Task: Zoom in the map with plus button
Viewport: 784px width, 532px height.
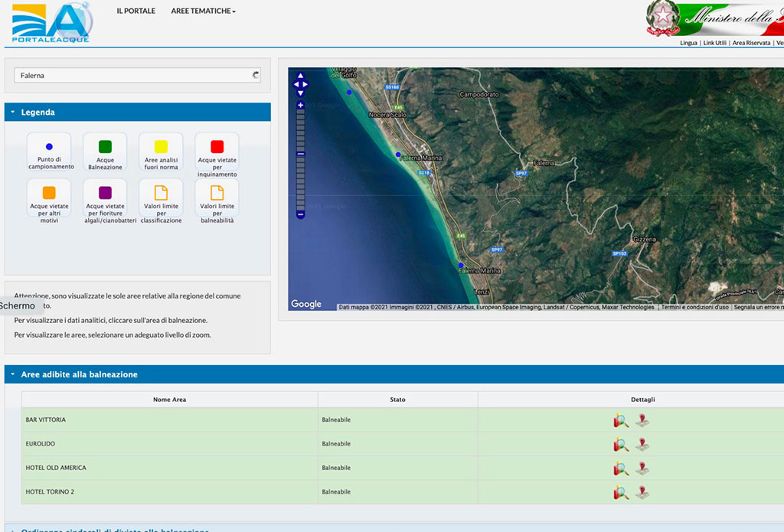Action: (300, 105)
